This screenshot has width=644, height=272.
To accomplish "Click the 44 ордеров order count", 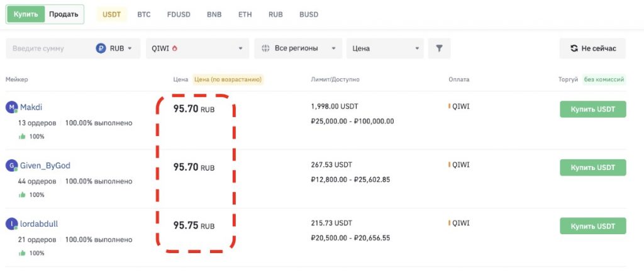I will click(x=37, y=181).
